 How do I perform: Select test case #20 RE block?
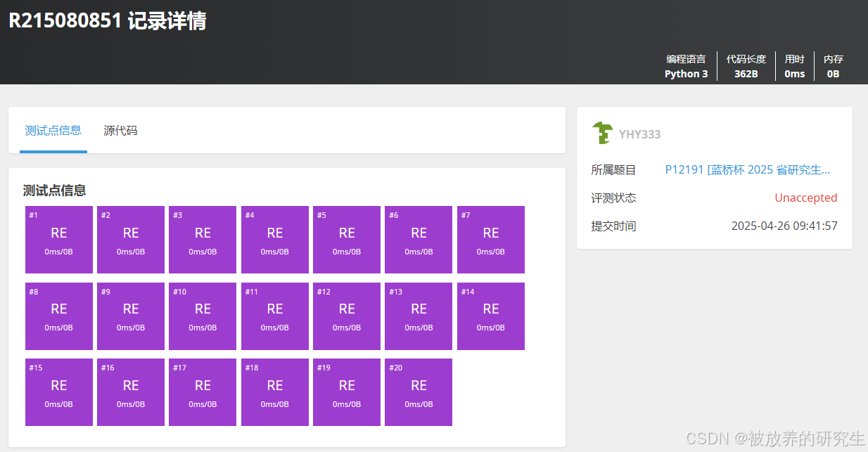point(419,392)
